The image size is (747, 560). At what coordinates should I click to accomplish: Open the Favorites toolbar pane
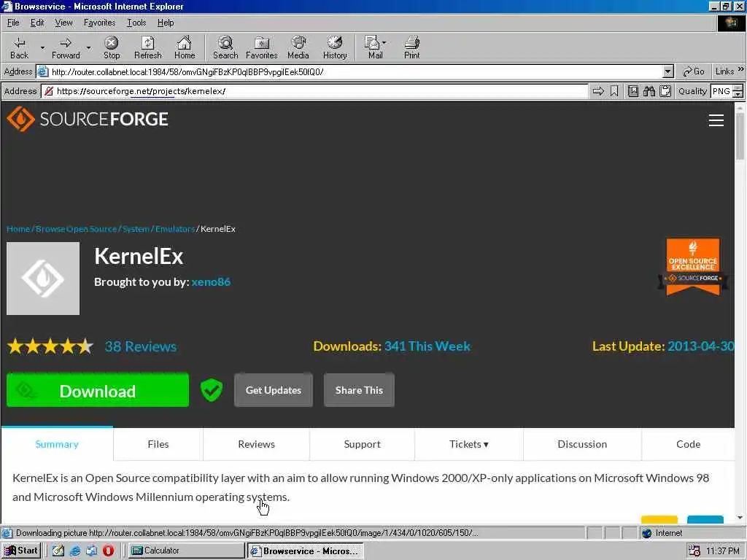click(262, 47)
